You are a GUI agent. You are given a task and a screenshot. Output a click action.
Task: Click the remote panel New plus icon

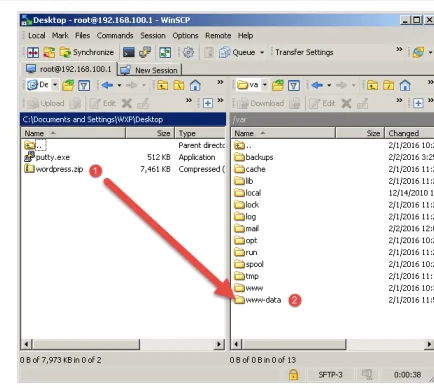point(418,103)
